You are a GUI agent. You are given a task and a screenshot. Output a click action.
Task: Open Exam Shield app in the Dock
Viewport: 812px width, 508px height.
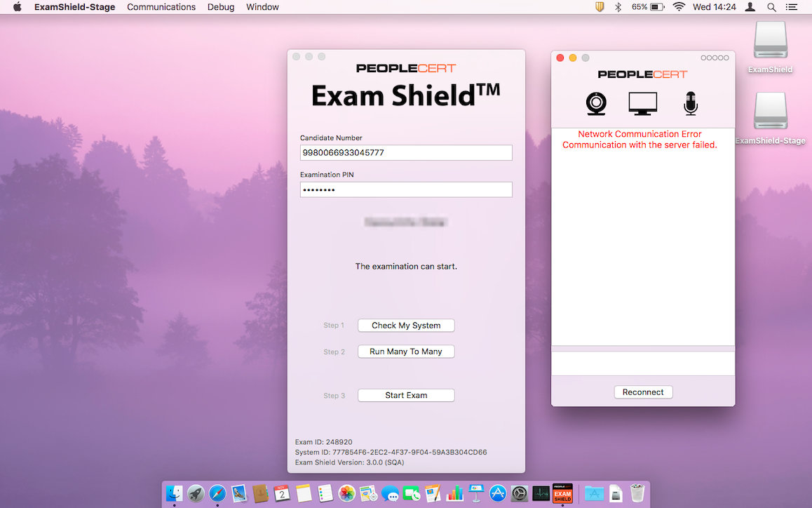[x=562, y=493]
